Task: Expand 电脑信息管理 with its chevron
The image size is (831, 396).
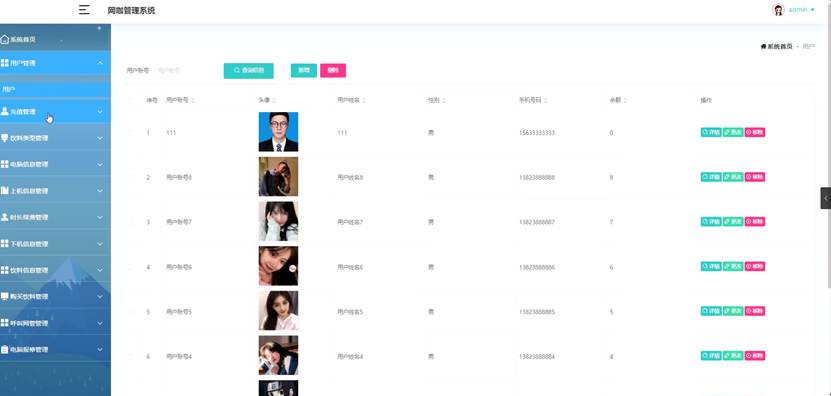Action: coord(100,164)
